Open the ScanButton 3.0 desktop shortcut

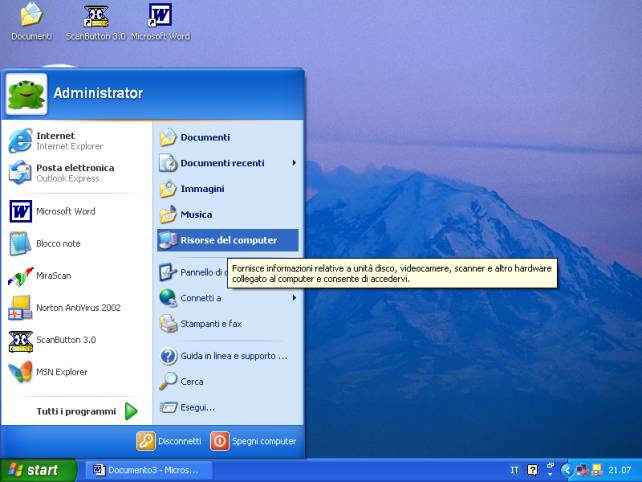96,21
